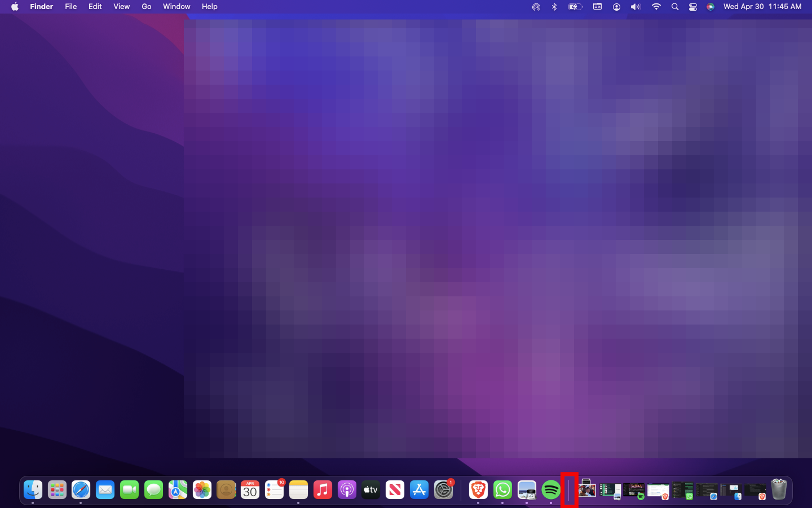Open the WhatsApp app icon in Dock
812x508 pixels.
503,489
